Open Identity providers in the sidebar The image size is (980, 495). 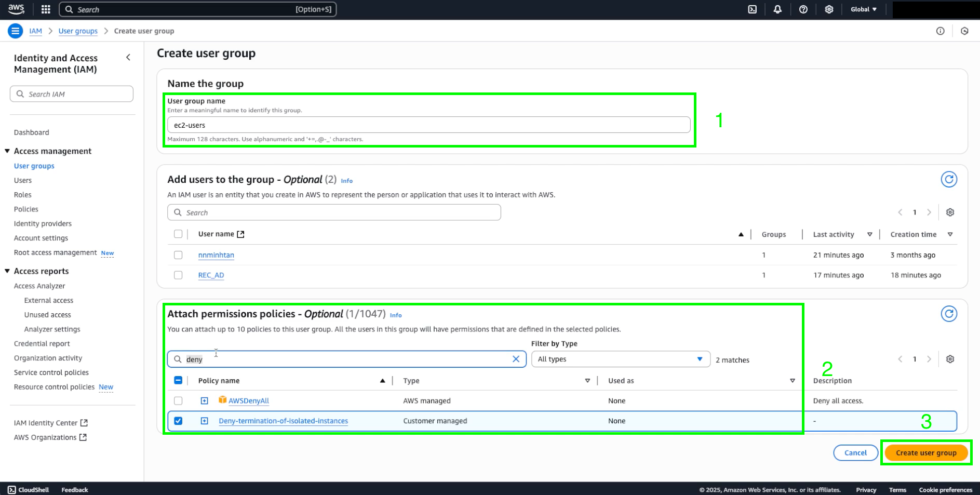coord(43,224)
